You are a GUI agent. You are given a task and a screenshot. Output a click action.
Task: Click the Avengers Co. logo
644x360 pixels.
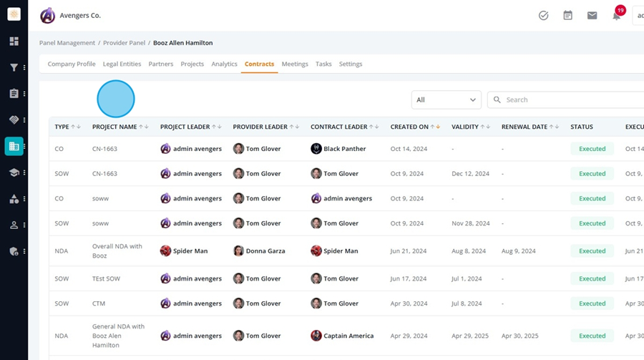point(48,16)
